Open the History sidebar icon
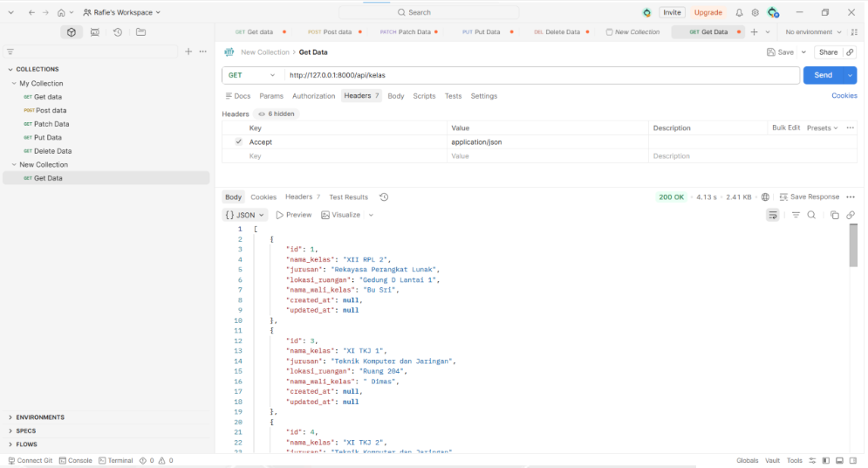The height and width of the screenshot is (468, 868). pos(118,32)
